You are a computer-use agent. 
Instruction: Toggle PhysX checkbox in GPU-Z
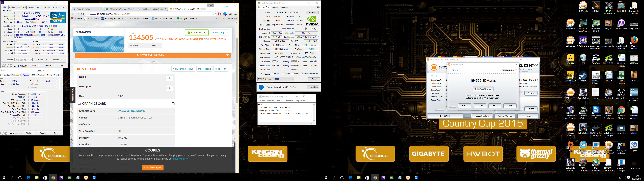293,74
